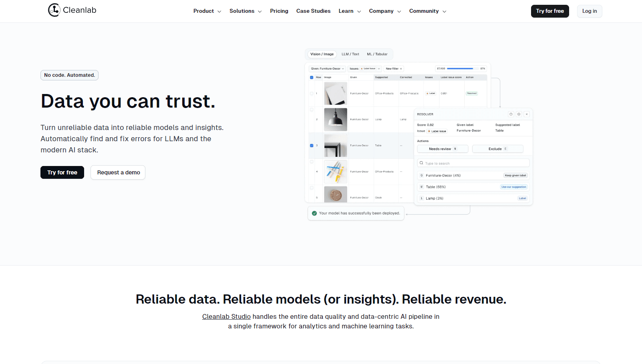Click the orange Label issue badge in row 1
This screenshot has height=364, width=642.
click(431, 93)
